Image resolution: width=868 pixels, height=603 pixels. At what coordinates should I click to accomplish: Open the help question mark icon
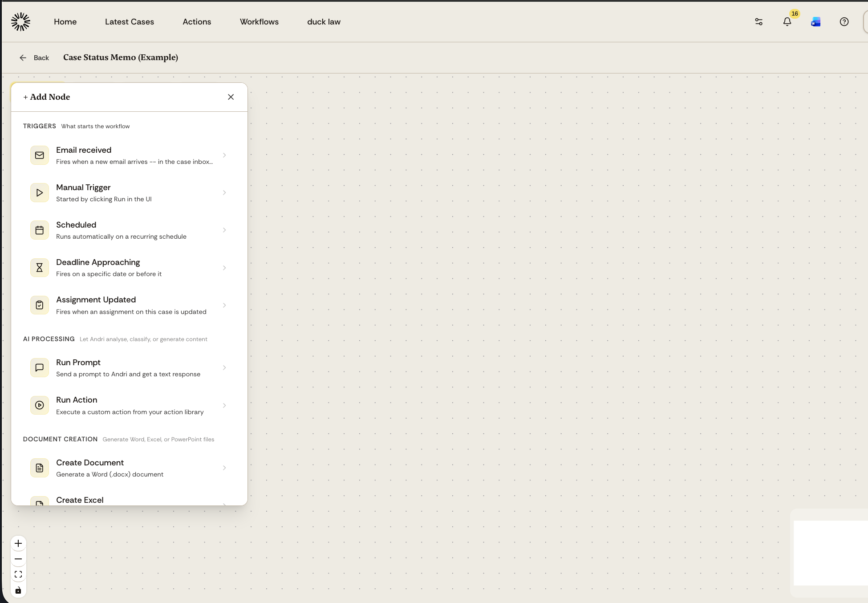pos(844,22)
